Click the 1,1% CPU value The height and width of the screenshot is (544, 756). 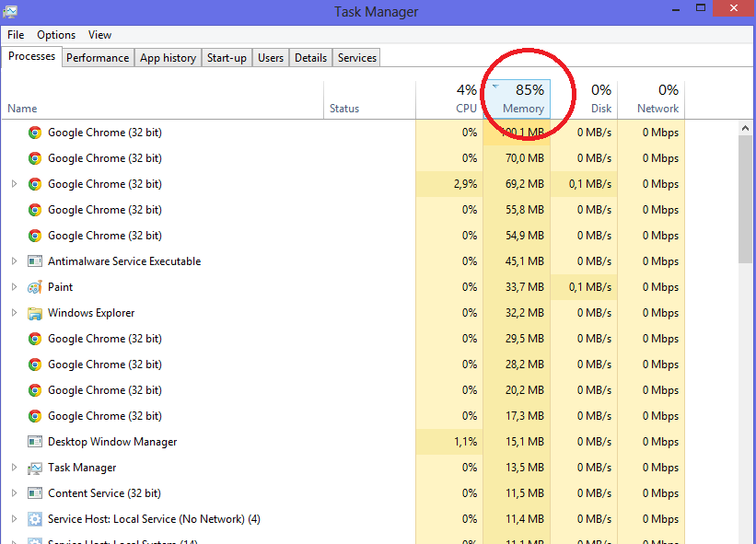click(x=465, y=442)
